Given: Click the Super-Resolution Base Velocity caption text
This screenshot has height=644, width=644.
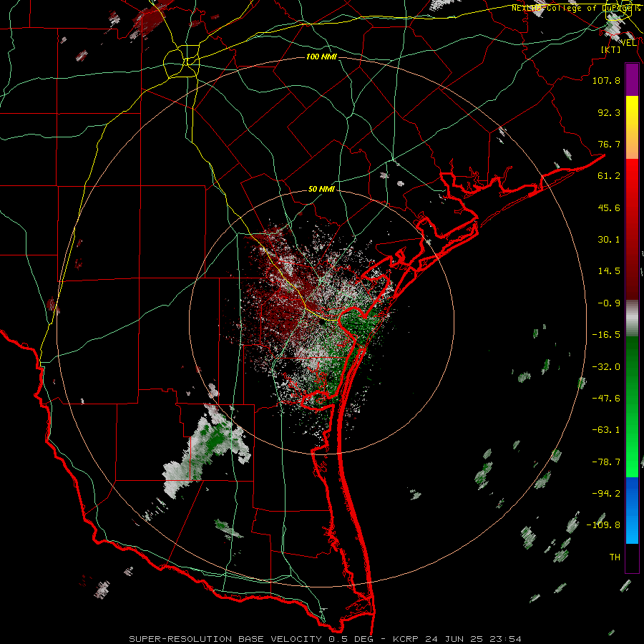Looking at the screenshot, I should [326, 639].
